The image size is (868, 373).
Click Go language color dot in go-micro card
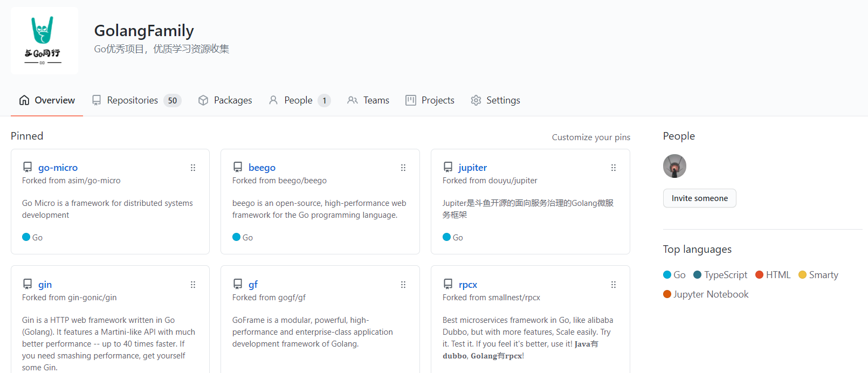(26, 237)
